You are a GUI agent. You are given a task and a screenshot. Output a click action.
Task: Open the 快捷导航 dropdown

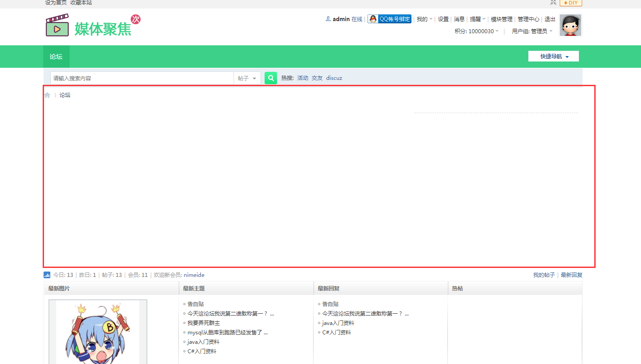point(553,57)
